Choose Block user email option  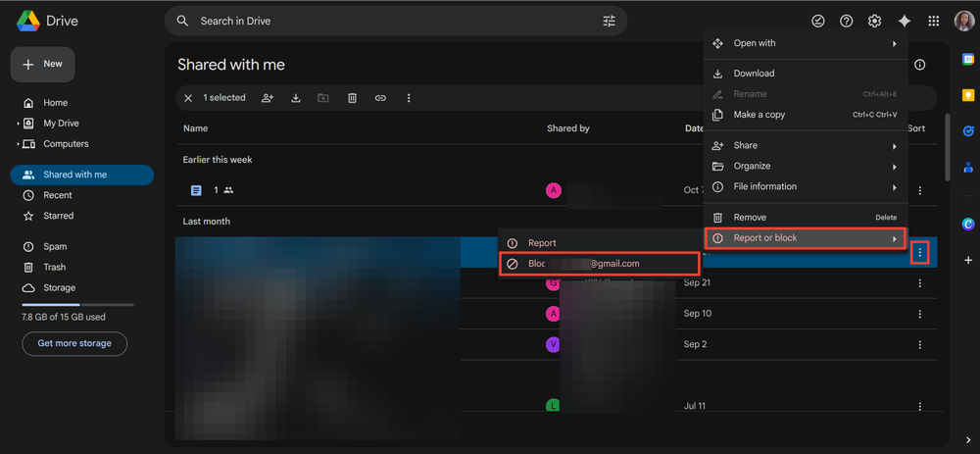[599, 264]
